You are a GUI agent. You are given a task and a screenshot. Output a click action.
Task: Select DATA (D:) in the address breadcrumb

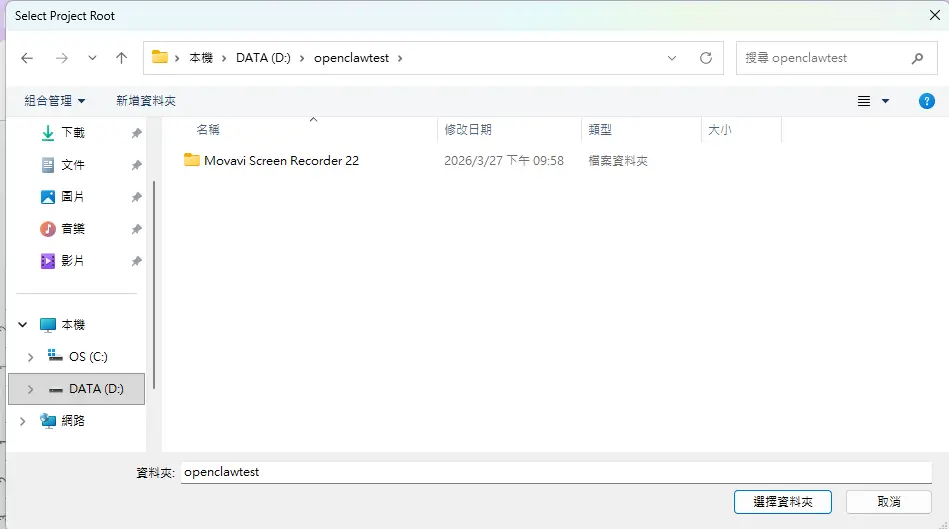[x=263, y=58]
